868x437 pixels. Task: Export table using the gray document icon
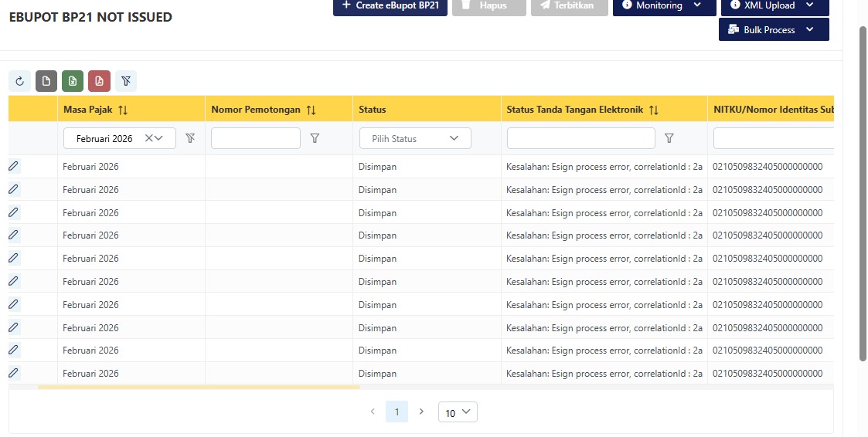click(46, 81)
